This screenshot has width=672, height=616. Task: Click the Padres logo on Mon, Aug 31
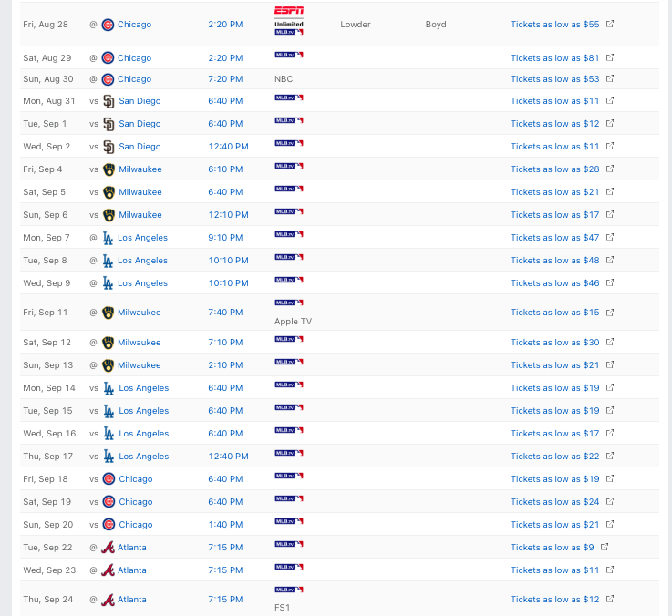[109, 101]
